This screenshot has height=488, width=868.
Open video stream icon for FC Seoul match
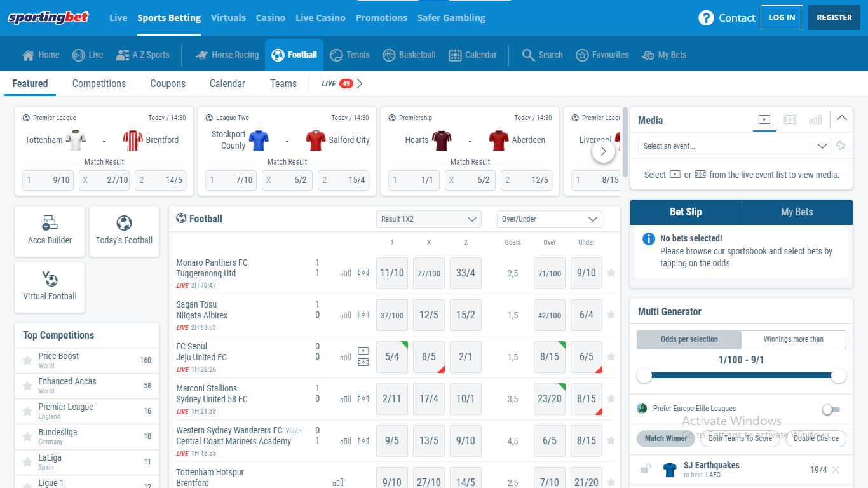click(x=363, y=351)
